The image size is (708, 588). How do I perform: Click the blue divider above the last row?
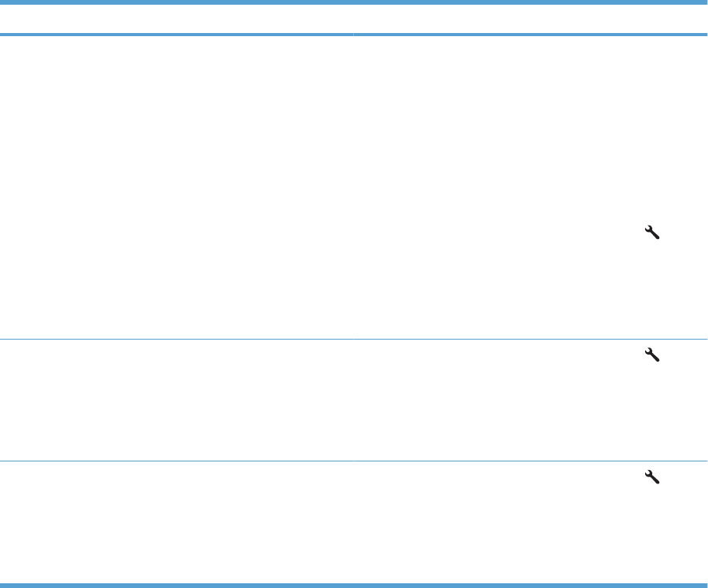coord(354,461)
